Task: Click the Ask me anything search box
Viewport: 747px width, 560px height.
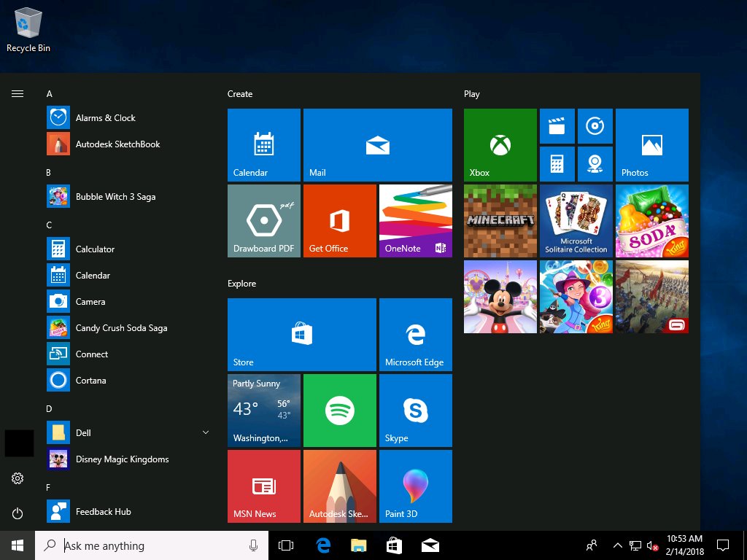Action: (152, 545)
